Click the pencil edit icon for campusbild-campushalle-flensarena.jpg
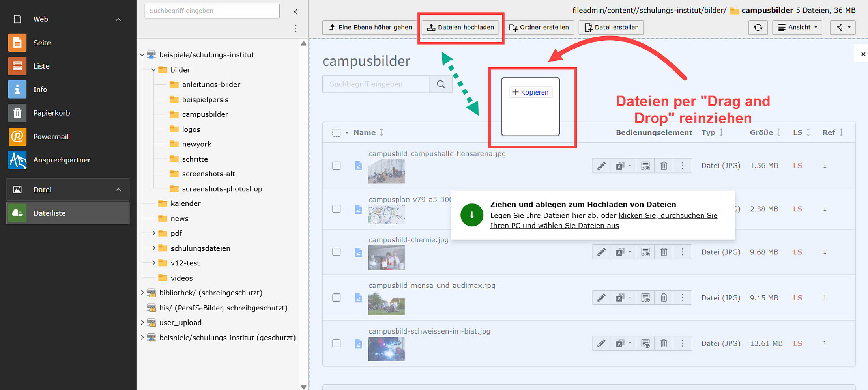The image size is (868, 390). (x=601, y=166)
